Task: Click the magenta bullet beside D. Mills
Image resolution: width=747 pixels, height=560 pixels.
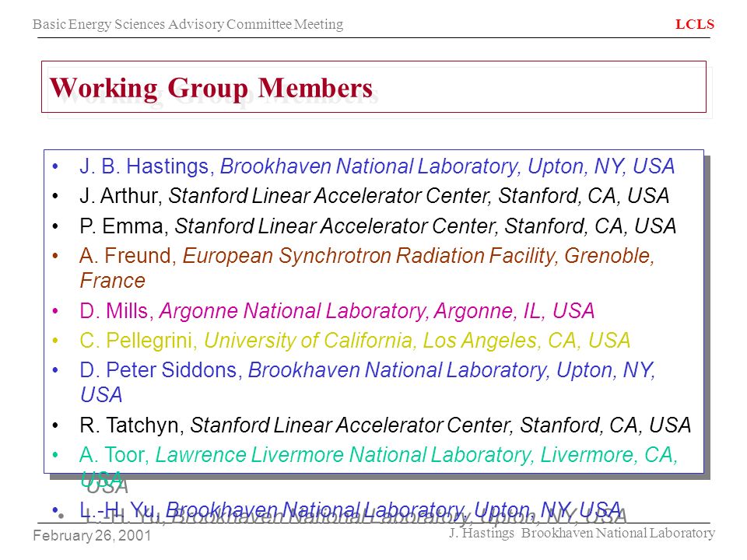Action: click(x=55, y=311)
